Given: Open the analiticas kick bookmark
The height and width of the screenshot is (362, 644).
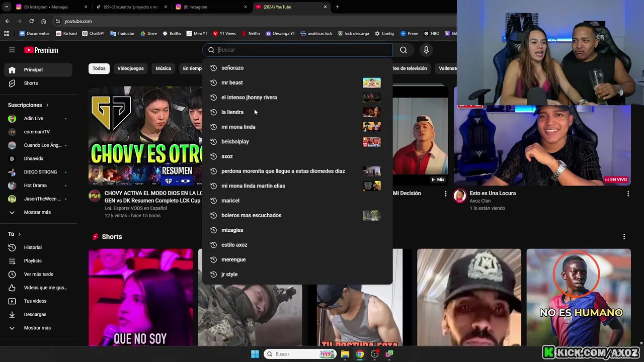Looking at the screenshot, I should 316,34.
